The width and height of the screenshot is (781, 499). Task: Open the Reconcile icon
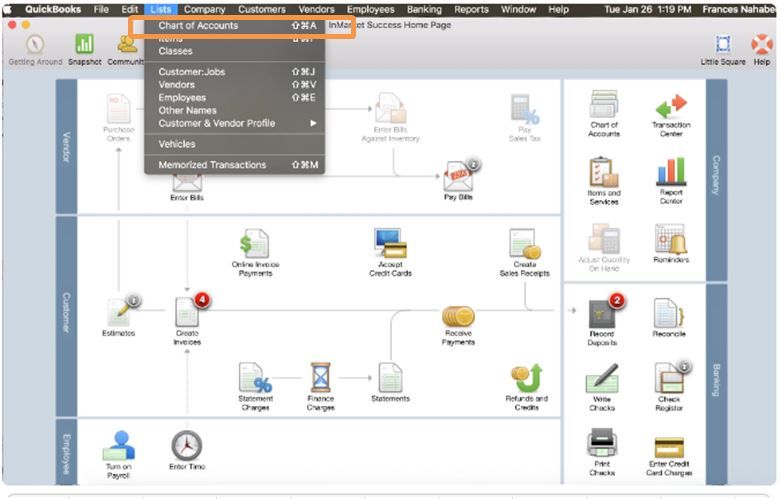(669, 313)
